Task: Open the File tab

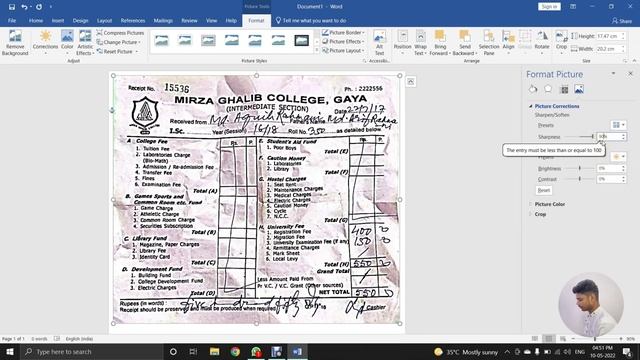Action: point(12,20)
